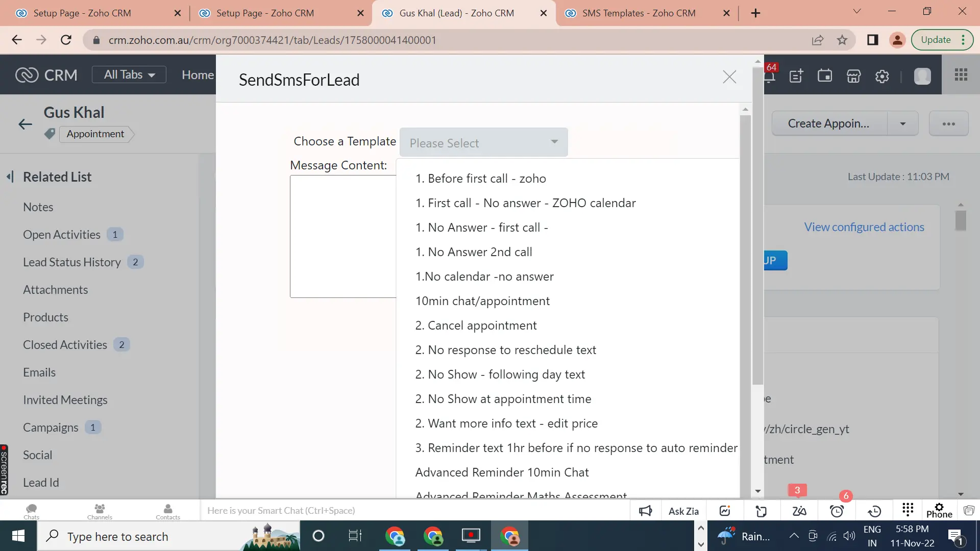Click the Smart Chat search input field
Screen dimensions: 980x551
point(357,511)
